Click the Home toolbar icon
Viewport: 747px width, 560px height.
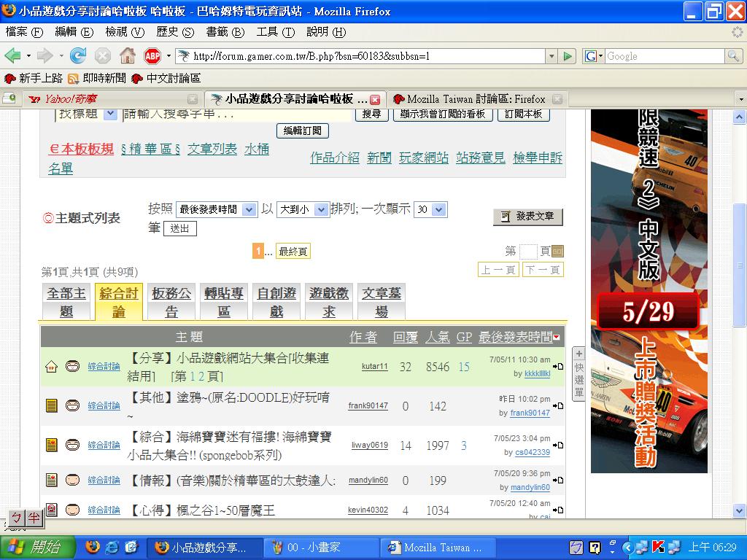coord(127,56)
